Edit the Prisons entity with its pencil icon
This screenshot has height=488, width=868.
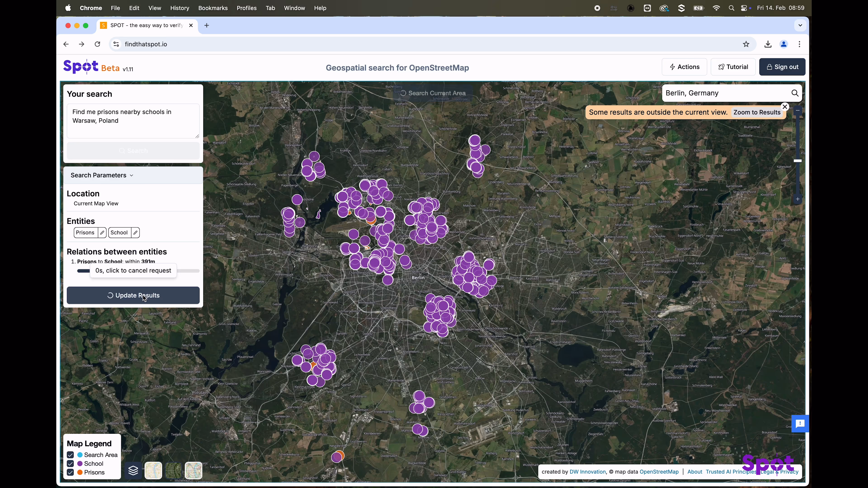102,233
